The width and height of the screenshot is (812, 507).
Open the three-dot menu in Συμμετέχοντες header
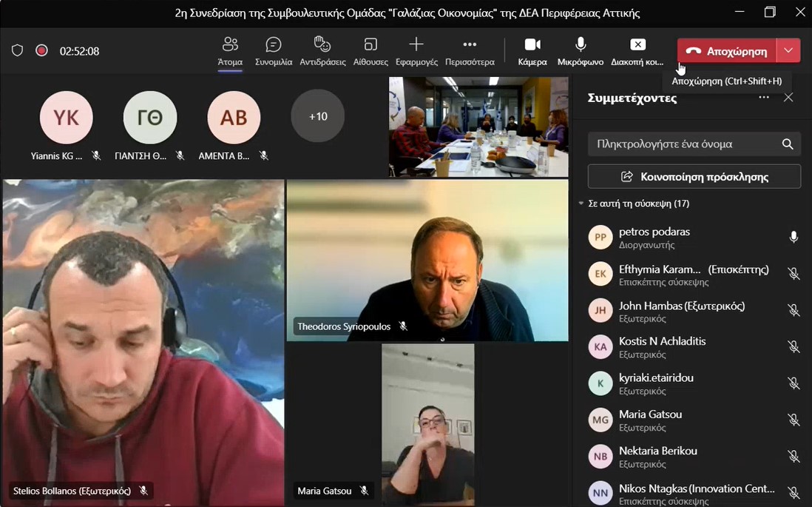[764, 98]
